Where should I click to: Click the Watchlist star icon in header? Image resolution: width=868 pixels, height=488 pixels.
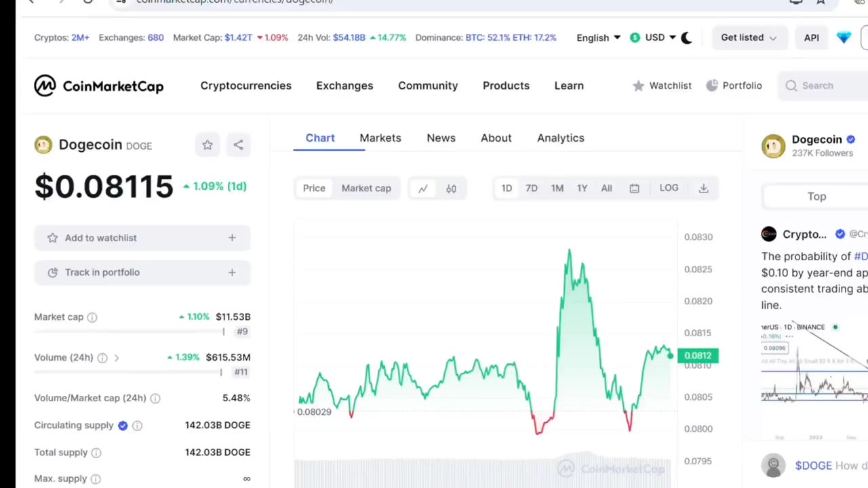[x=638, y=86]
